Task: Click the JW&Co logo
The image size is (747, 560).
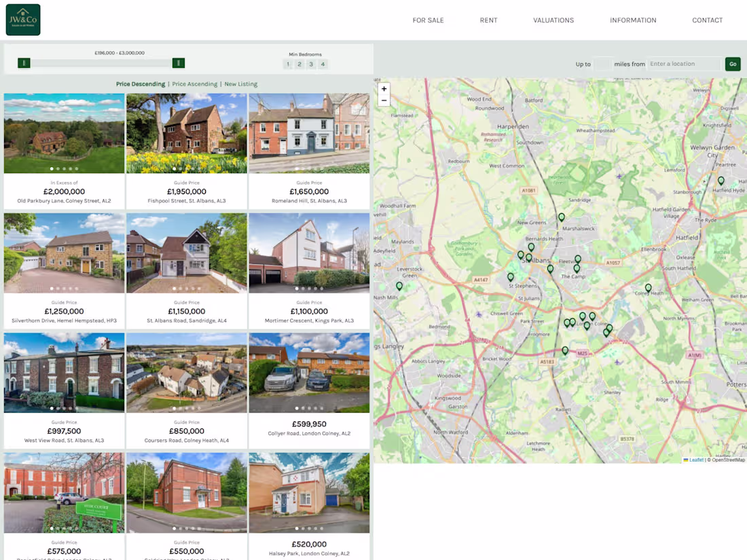Action: [x=22, y=20]
